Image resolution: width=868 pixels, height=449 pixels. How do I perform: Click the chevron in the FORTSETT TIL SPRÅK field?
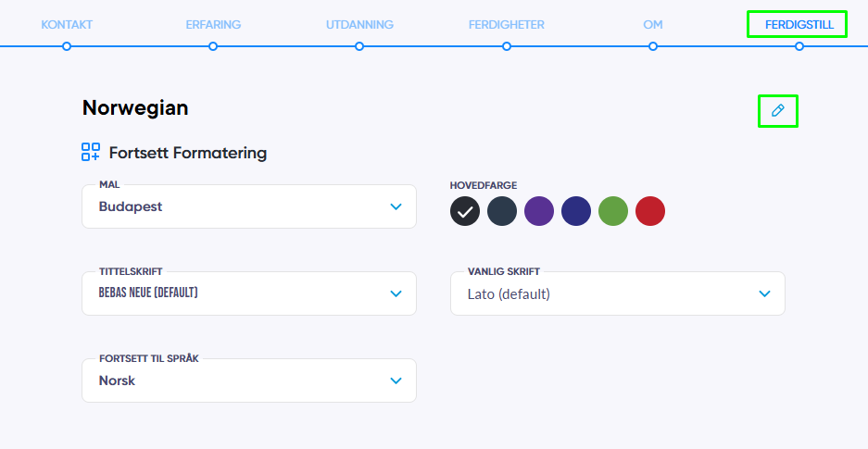[396, 380]
